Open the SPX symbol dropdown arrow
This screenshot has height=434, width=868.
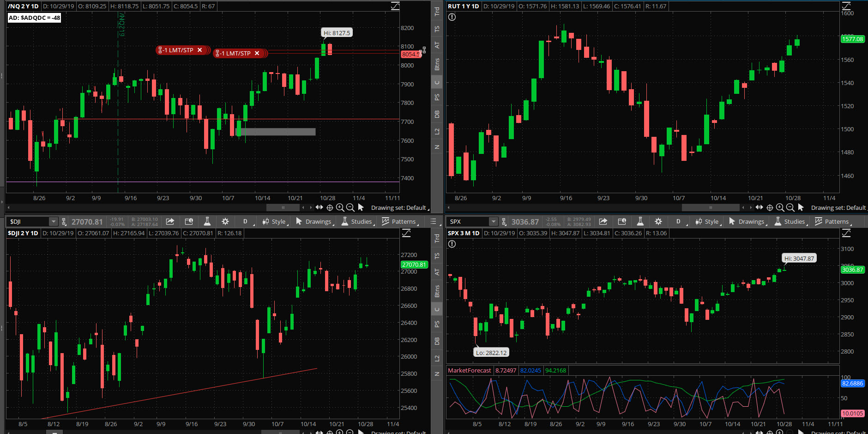tap(494, 221)
